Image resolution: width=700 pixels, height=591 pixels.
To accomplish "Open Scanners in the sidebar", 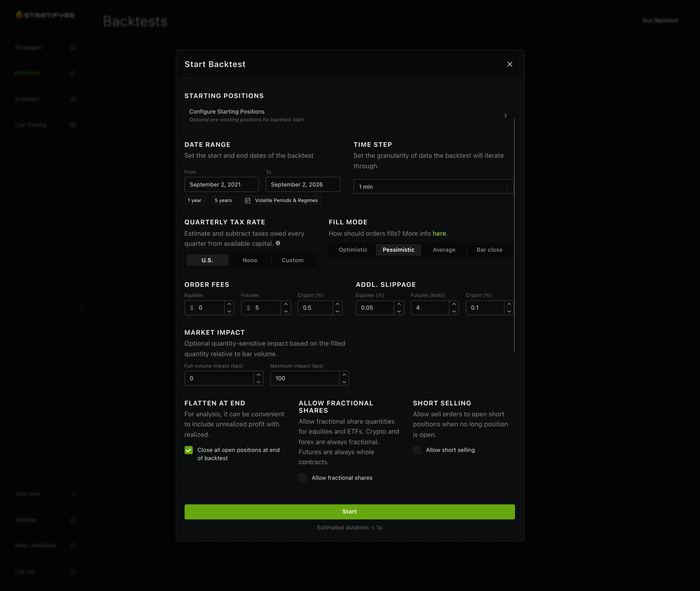I will pos(46,99).
